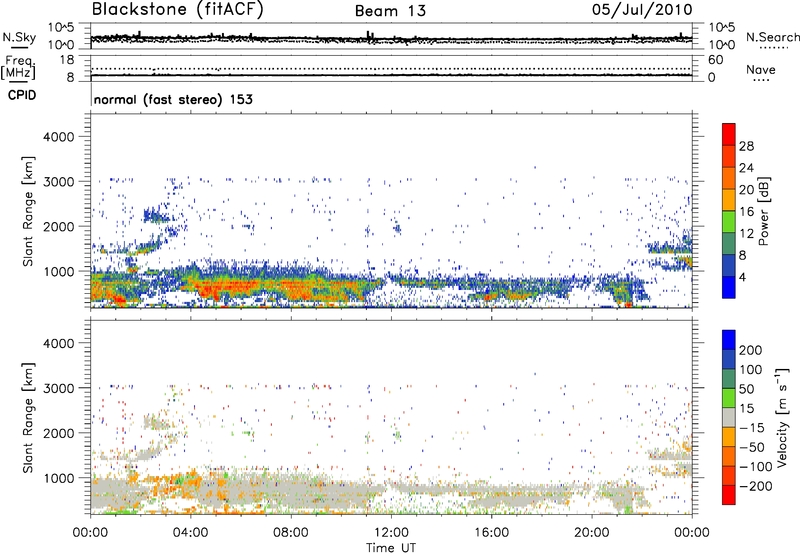Click the blue bottom of power color bar
The height and width of the screenshot is (554, 800).
729,287
